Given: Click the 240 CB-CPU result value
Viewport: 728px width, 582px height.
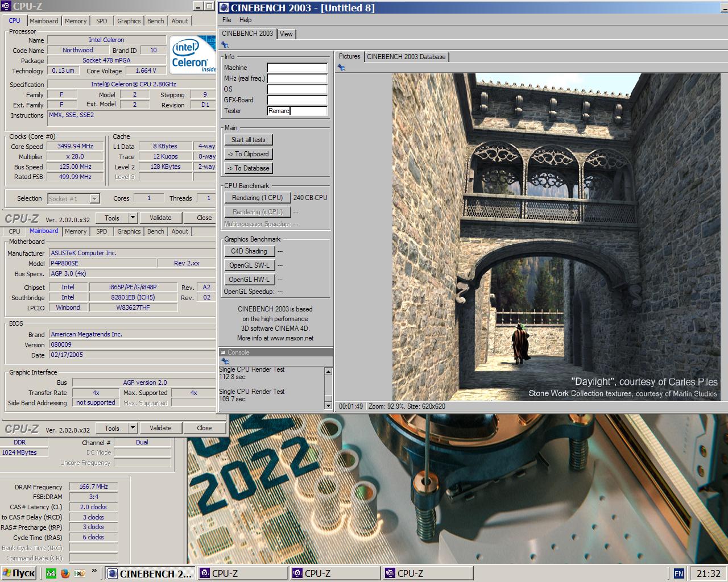Looking at the screenshot, I should (311, 198).
